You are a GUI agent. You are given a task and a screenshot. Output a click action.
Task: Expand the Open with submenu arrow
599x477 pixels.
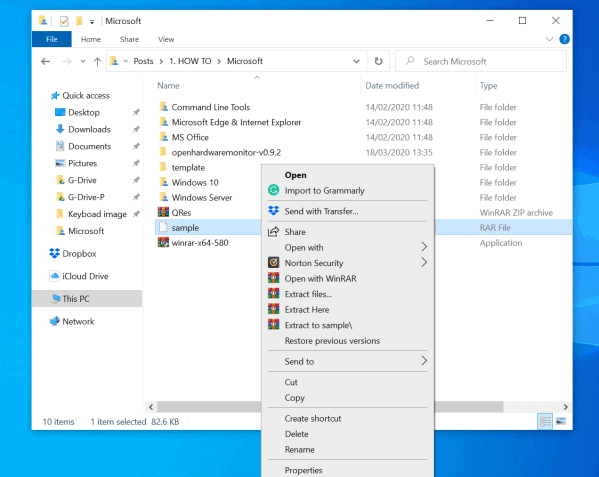(424, 247)
